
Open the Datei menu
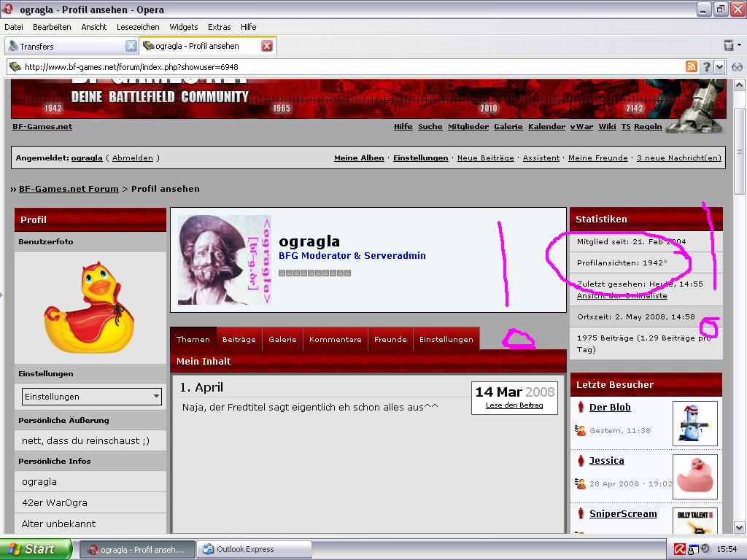(14, 27)
